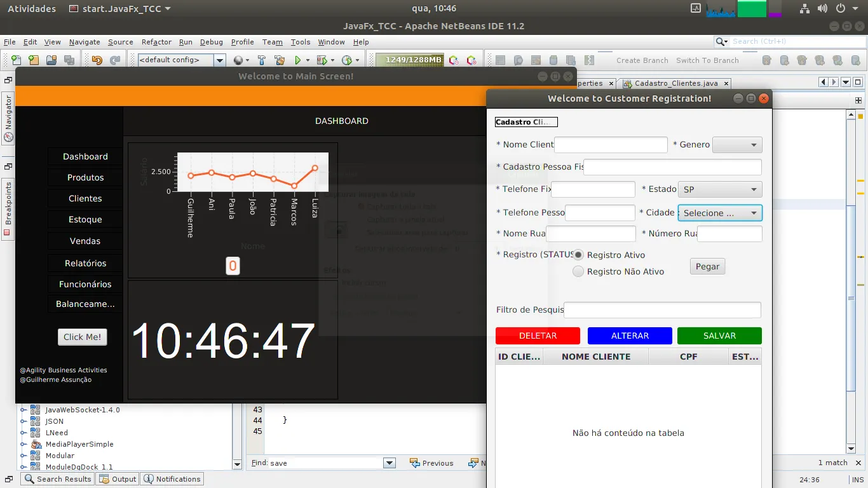Open the Atividades overview
This screenshot has width=868, height=488.
tap(32, 9)
